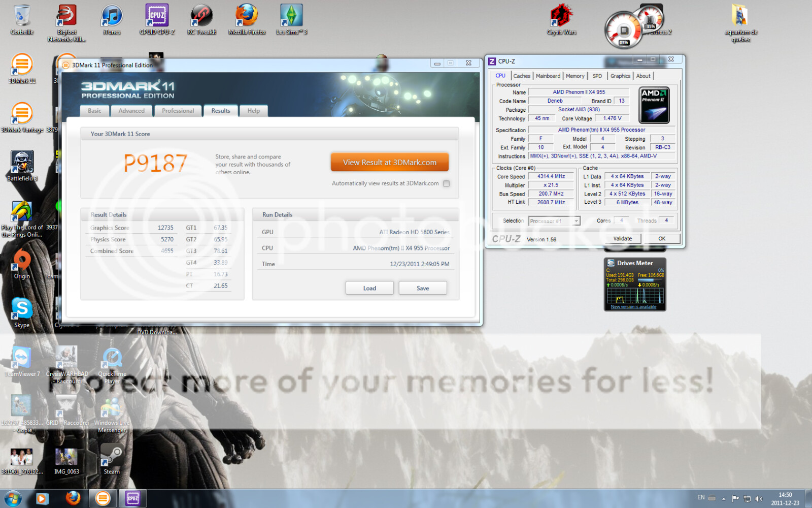Launch Steam from the desktop icon
Viewport: 812px width, 508px height.
tap(112, 456)
